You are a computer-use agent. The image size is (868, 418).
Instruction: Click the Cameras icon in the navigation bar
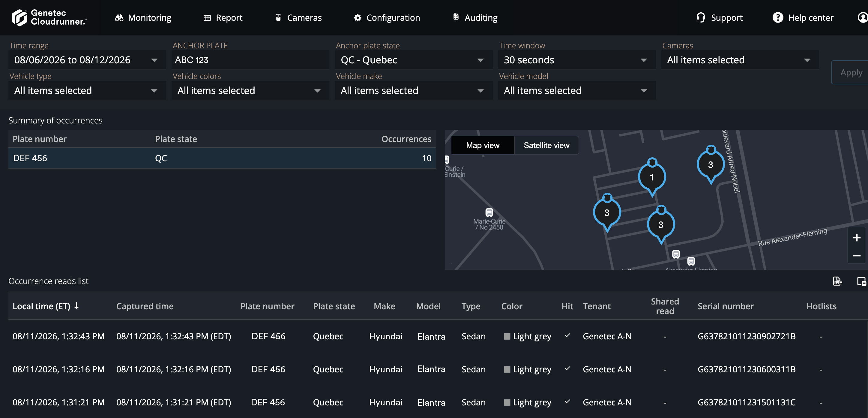tap(278, 17)
